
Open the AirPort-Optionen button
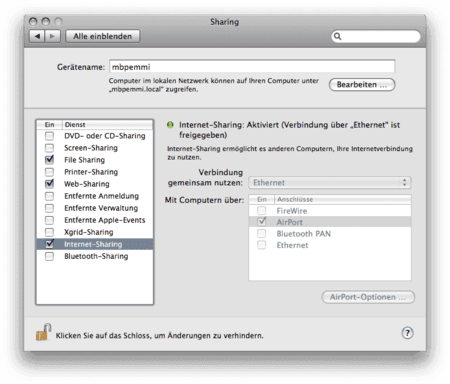coord(368,297)
